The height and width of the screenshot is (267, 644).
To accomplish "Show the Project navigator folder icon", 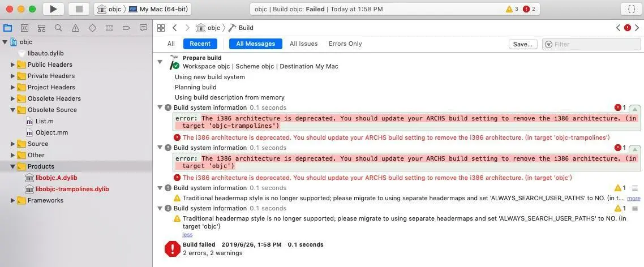I will tap(8, 28).
